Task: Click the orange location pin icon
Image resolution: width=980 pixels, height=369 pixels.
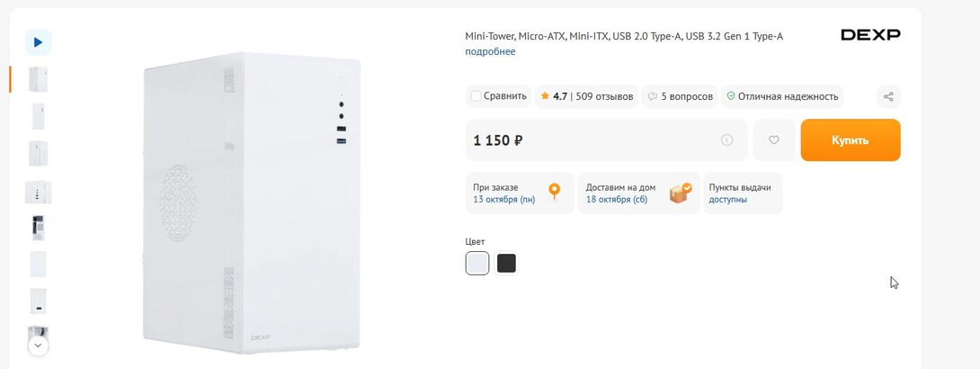Action: tap(554, 192)
